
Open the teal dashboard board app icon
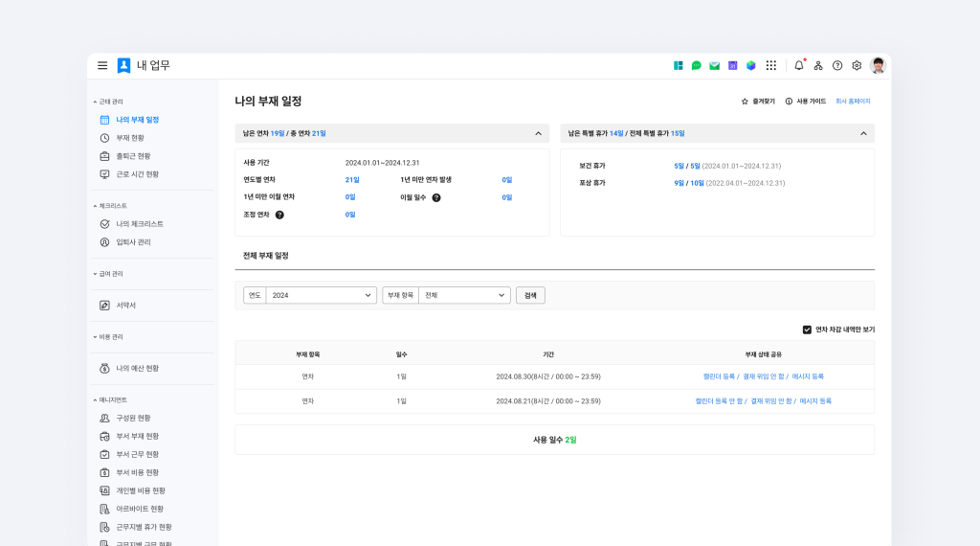679,66
